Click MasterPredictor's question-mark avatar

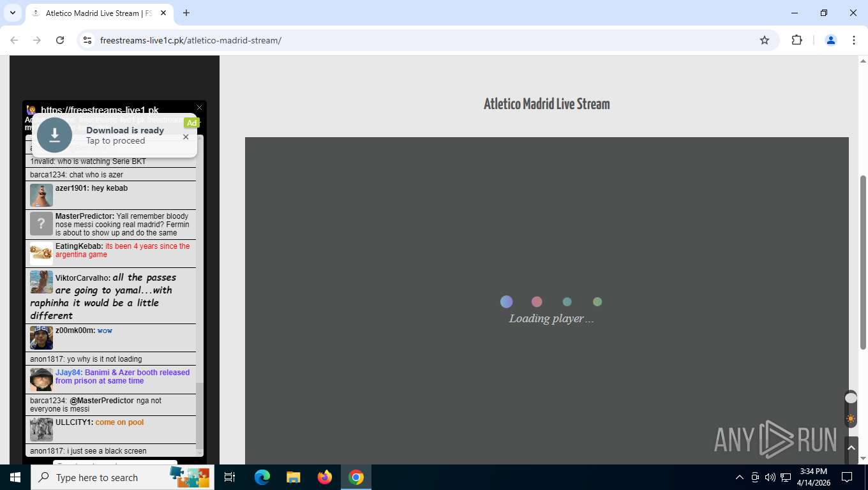point(41,224)
